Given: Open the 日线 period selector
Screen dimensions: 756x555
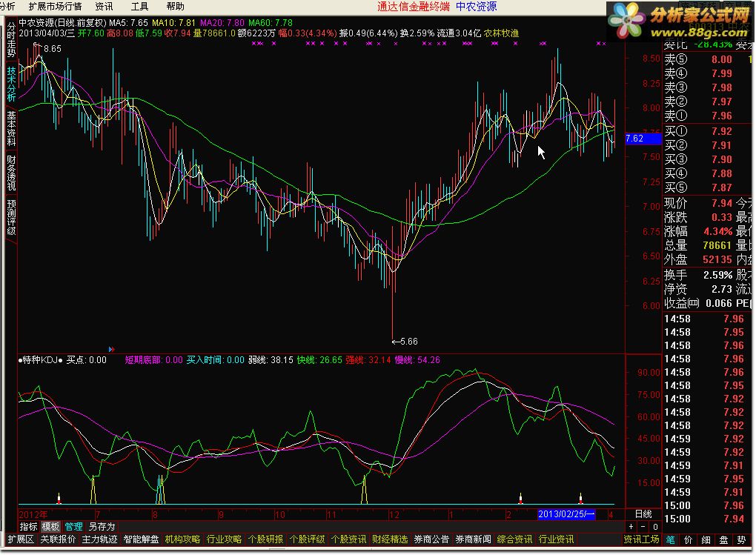Looking at the screenshot, I should coord(643,514).
